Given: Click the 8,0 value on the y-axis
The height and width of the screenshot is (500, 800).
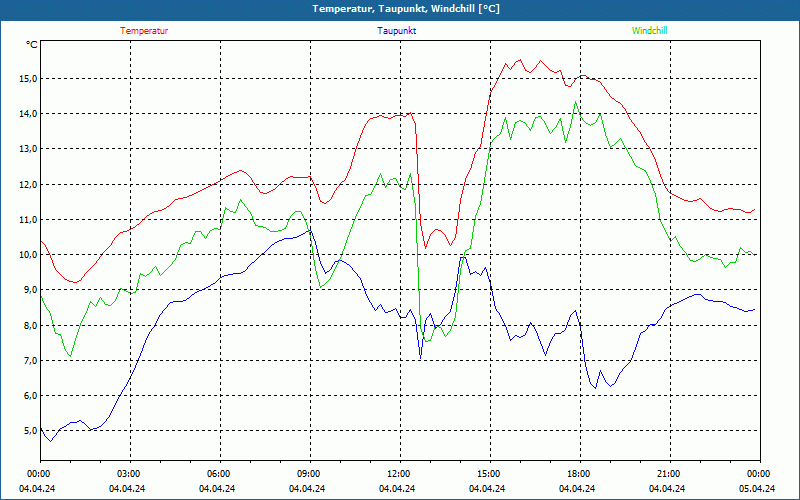Looking at the screenshot, I should 31,326.
